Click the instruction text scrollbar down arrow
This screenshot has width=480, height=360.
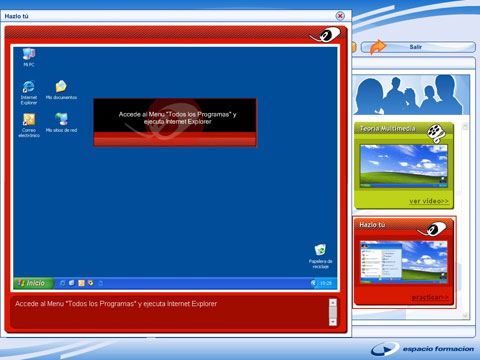click(333, 322)
